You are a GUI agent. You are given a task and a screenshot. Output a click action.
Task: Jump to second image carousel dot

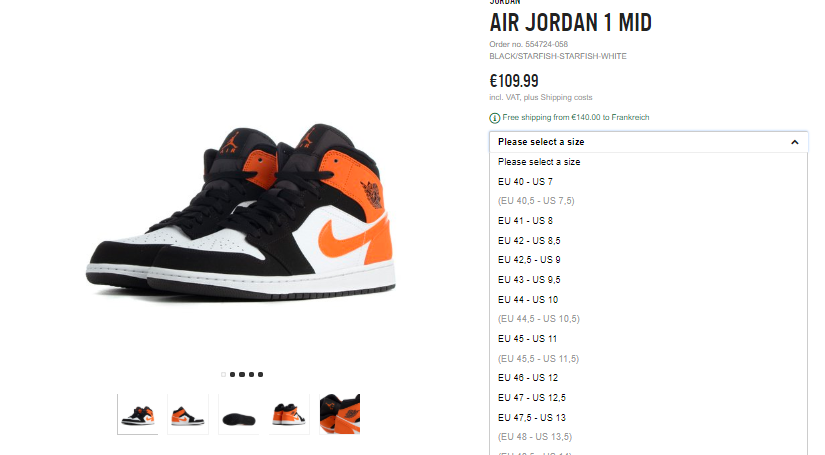pos(233,375)
